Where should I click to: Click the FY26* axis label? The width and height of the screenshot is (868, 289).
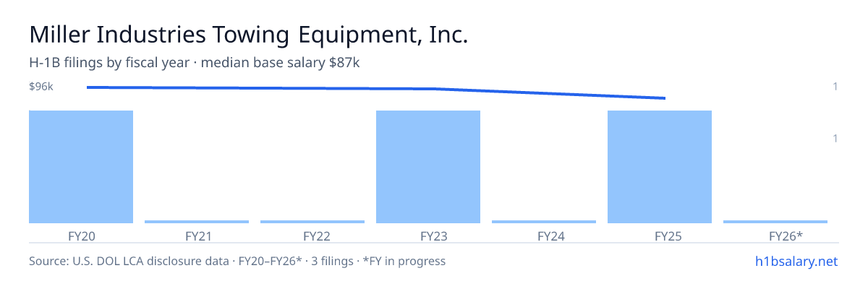(x=775, y=236)
